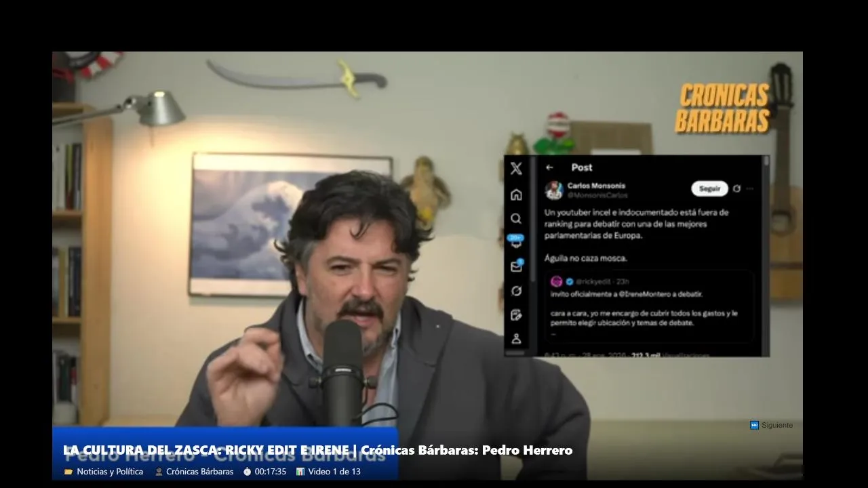This screenshot has height=488, width=868.
Task: Click the tweet text 'Águila no caza mosca.'
Action: pos(586,259)
